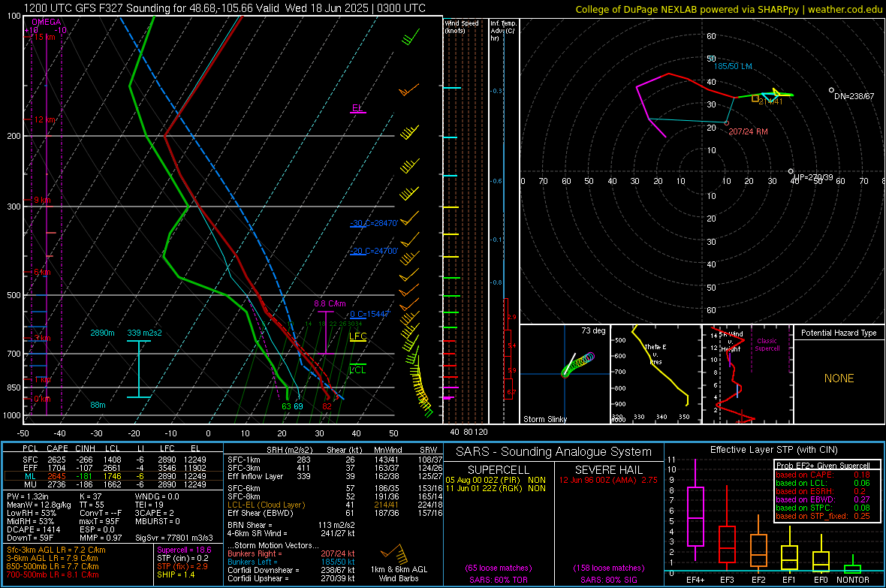Click the 88m inflow base label
Viewport: 886px width, 588px height.
pyautogui.click(x=98, y=405)
